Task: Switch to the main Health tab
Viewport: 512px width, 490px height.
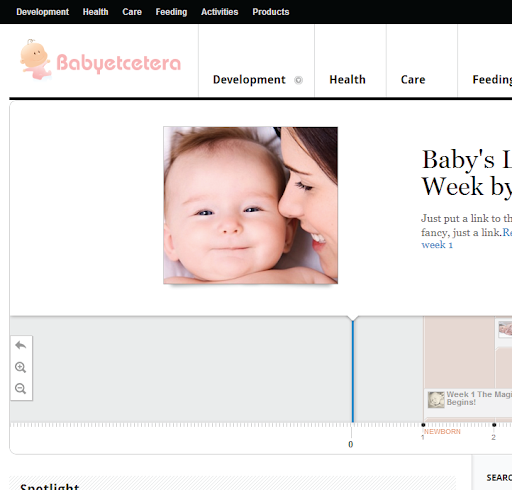Action: (x=347, y=80)
